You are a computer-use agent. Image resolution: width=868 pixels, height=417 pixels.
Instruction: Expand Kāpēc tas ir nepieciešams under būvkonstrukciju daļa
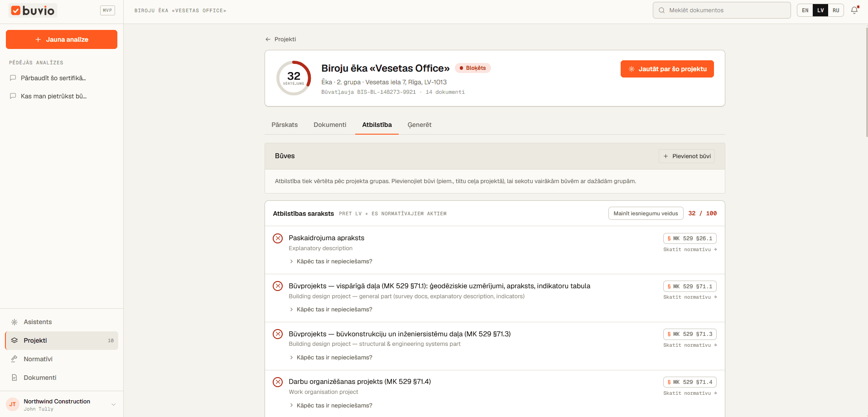coord(331,358)
